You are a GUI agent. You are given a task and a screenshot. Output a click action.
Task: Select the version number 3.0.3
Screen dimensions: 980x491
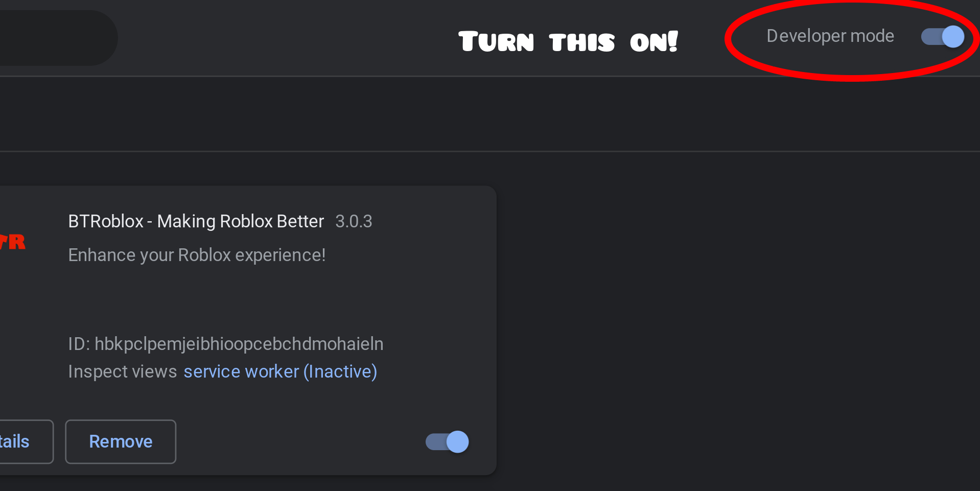click(354, 221)
